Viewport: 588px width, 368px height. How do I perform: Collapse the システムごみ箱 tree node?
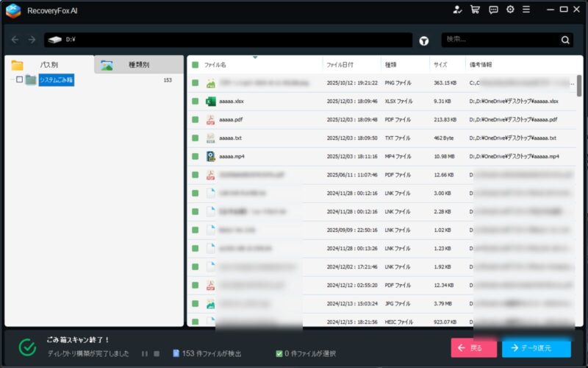[9, 79]
